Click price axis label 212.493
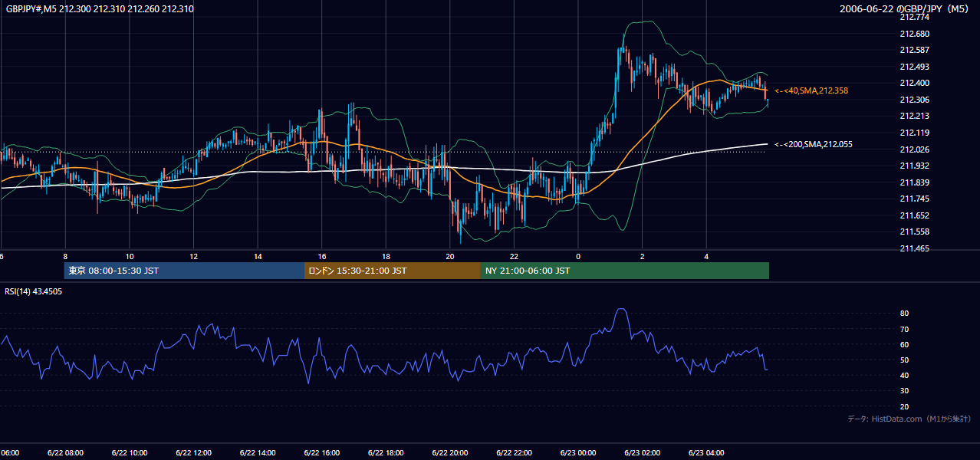 point(913,67)
